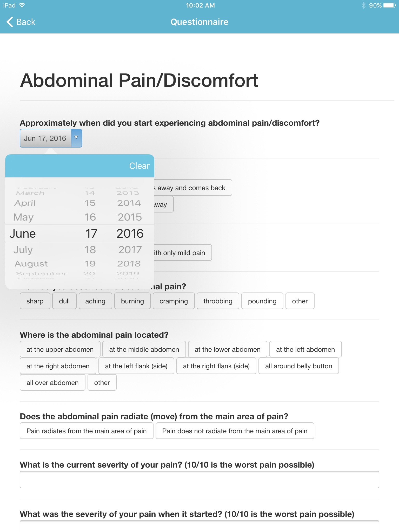This screenshot has width=399, height=532.
Task: Choose at the lower abdomen location
Action: [228, 349]
